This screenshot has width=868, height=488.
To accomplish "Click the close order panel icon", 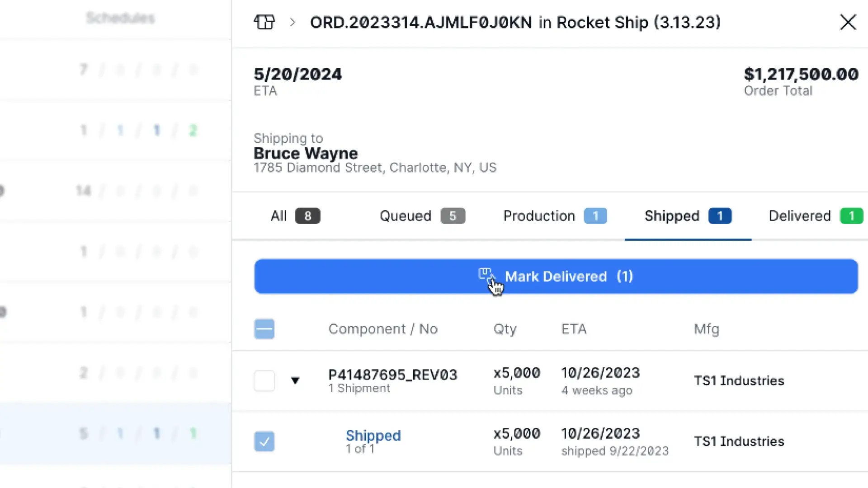I will (848, 23).
